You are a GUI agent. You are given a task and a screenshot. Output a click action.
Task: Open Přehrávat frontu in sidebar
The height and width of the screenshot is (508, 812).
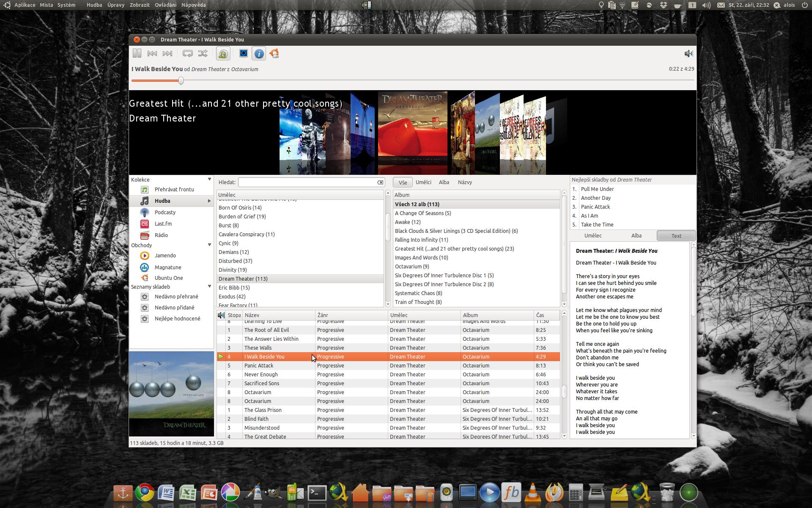pyautogui.click(x=174, y=190)
